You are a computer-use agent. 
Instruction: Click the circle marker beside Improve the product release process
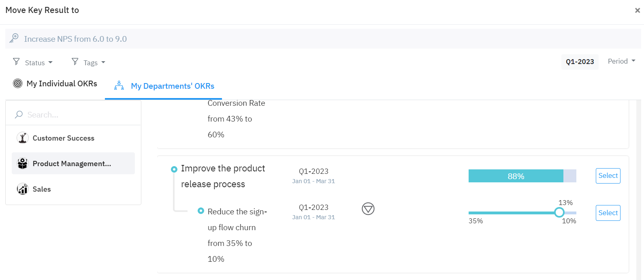pos(174,169)
